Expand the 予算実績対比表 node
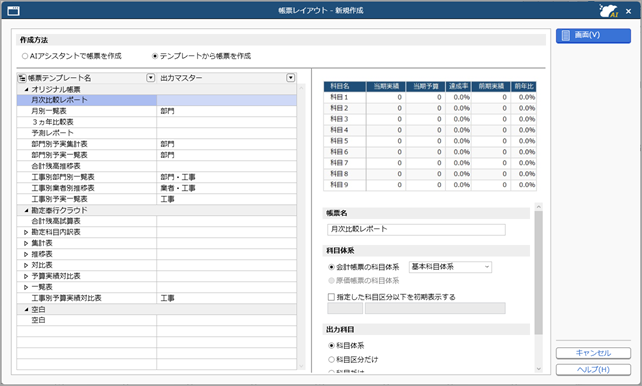The height and width of the screenshot is (386, 642). tap(26, 276)
